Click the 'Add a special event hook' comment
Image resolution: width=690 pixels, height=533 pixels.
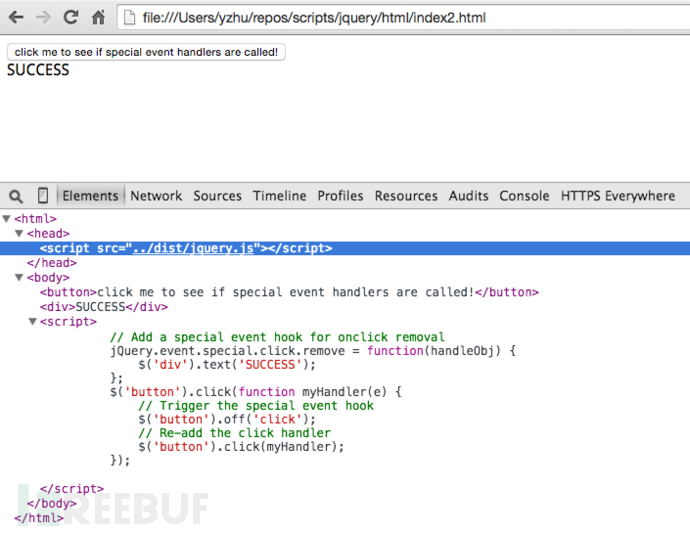[277, 337]
